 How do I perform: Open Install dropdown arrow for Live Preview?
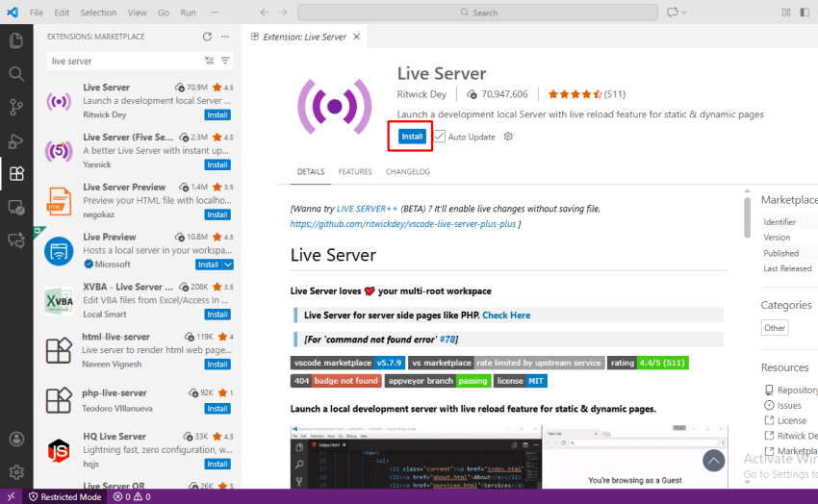pyautogui.click(x=228, y=265)
